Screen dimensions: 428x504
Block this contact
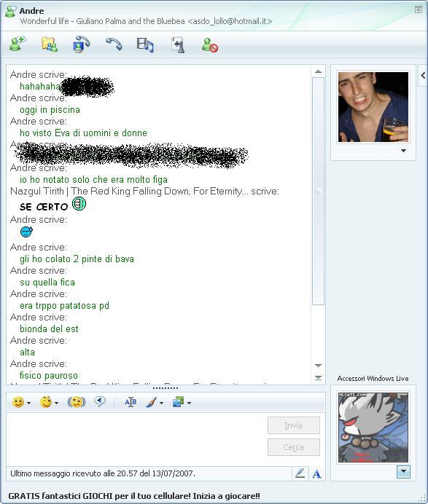210,45
